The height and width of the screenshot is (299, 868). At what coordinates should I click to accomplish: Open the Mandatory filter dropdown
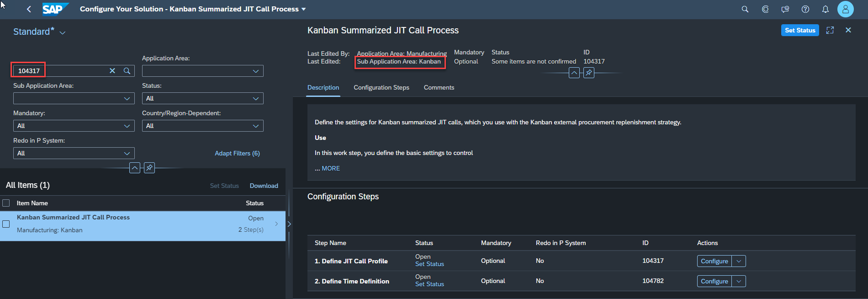(127, 126)
